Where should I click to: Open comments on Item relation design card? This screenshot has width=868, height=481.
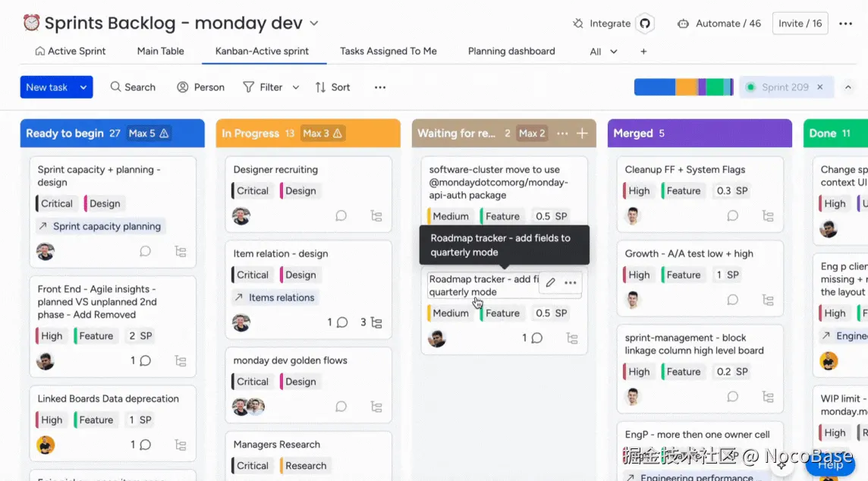point(337,322)
